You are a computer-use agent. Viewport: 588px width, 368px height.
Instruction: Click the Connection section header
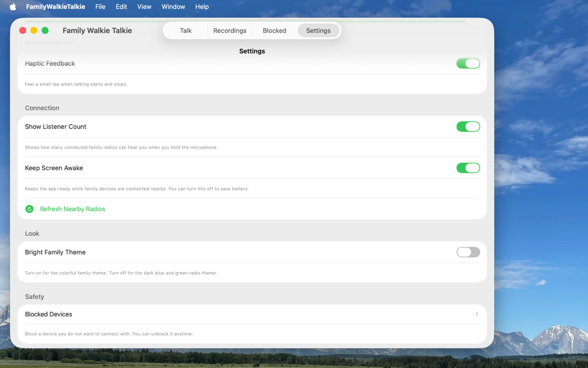(x=42, y=108)
